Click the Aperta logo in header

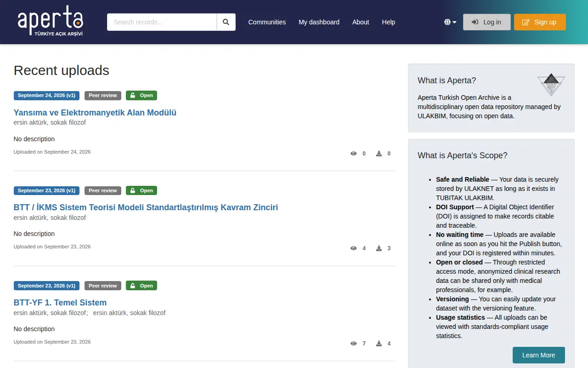51,21
